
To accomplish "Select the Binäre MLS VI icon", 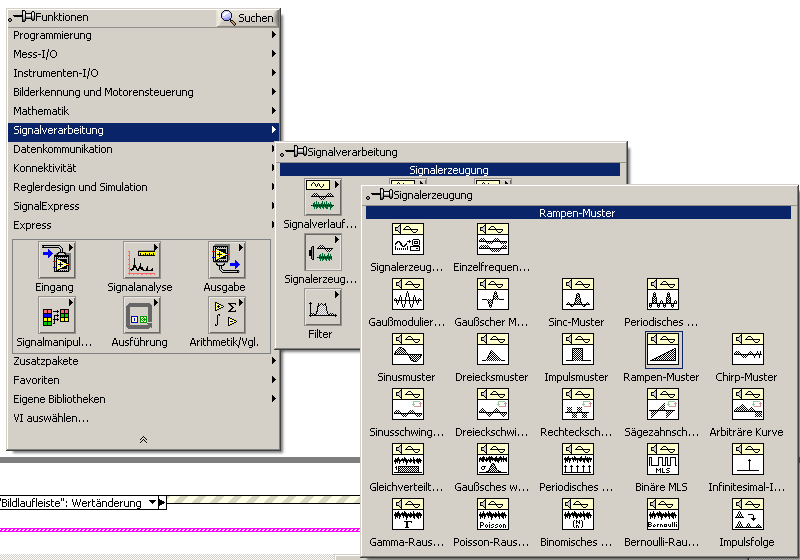I will point(663,460).
